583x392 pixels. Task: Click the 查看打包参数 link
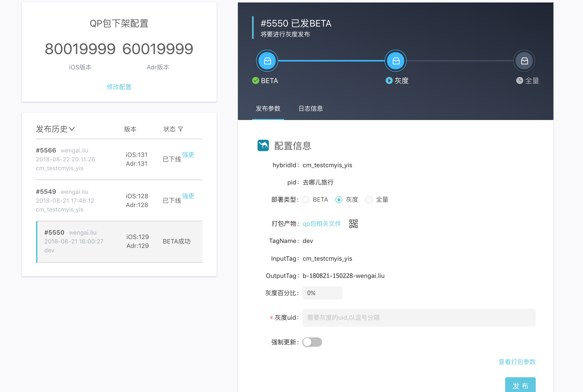(x=517, y=362)
